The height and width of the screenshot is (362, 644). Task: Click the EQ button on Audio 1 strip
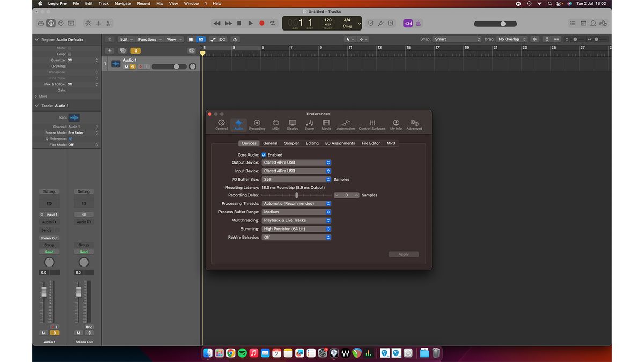[x=49, y=203]
